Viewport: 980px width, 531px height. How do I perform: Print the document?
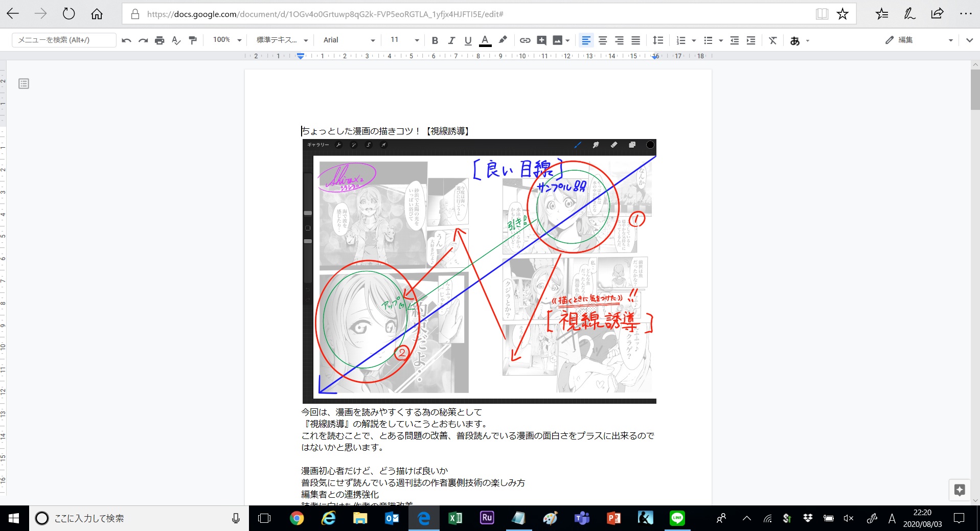click(x=159, y=40)
